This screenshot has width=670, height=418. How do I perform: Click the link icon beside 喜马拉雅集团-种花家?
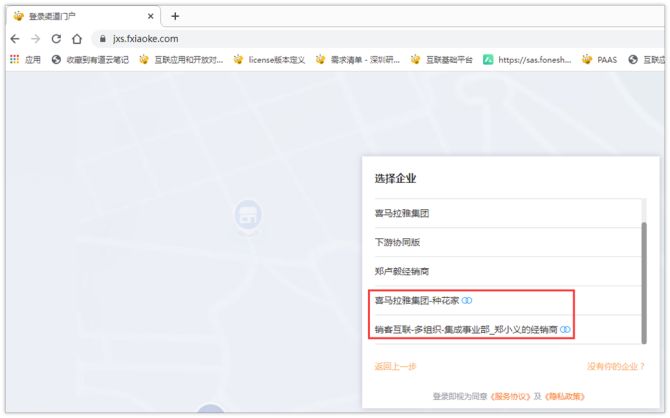(467, 300)
